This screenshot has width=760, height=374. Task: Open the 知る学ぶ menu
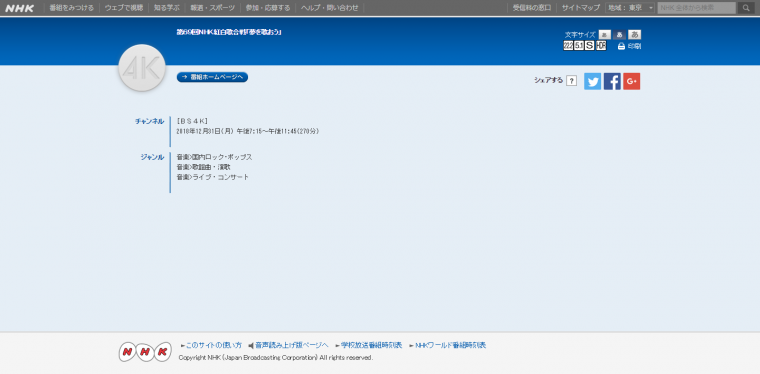[167, 8]
